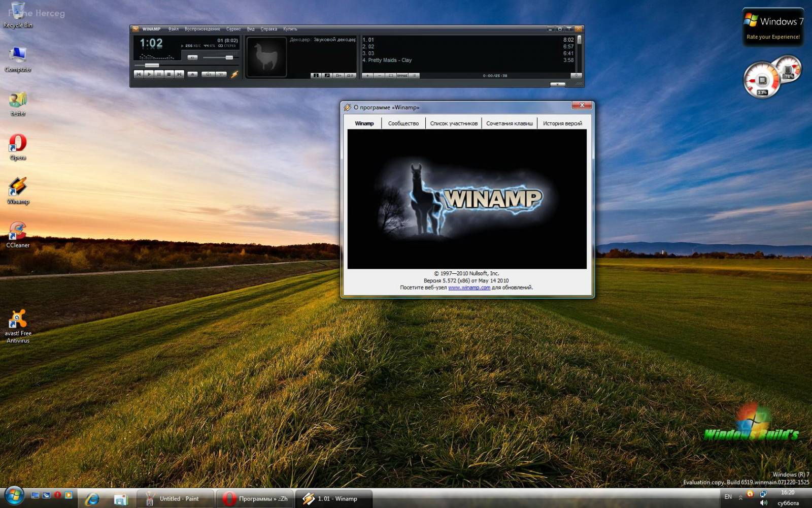
Task: Open the Вид menu
Action: 251,29
